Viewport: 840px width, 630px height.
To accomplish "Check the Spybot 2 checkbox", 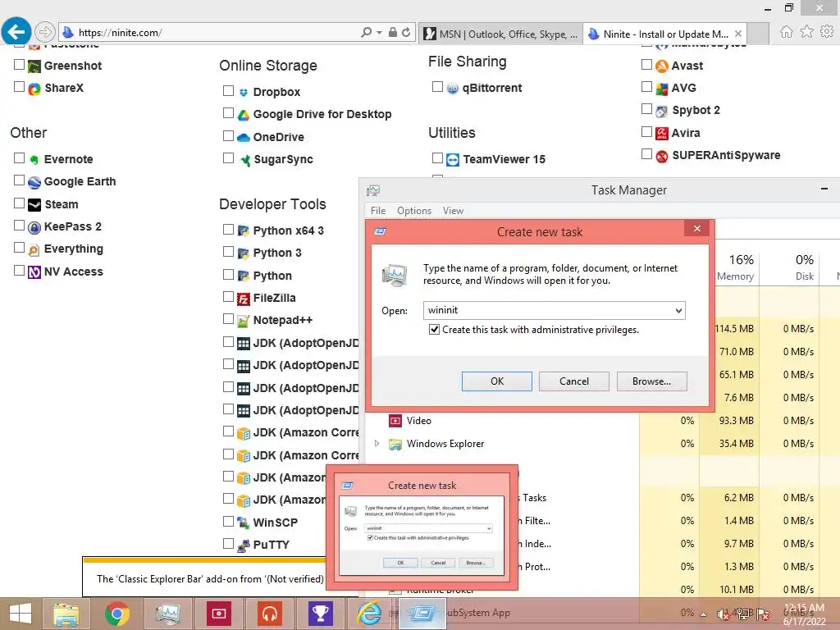I will tap(646, 109).
